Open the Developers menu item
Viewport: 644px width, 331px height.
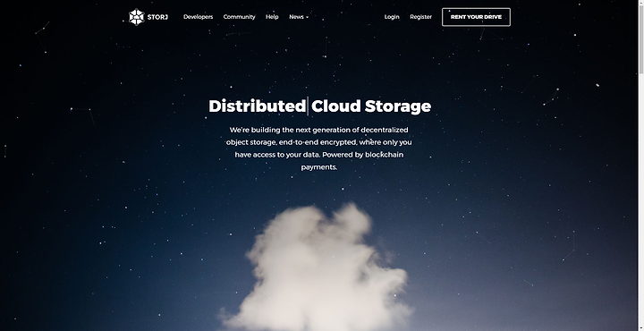(198, 17)
